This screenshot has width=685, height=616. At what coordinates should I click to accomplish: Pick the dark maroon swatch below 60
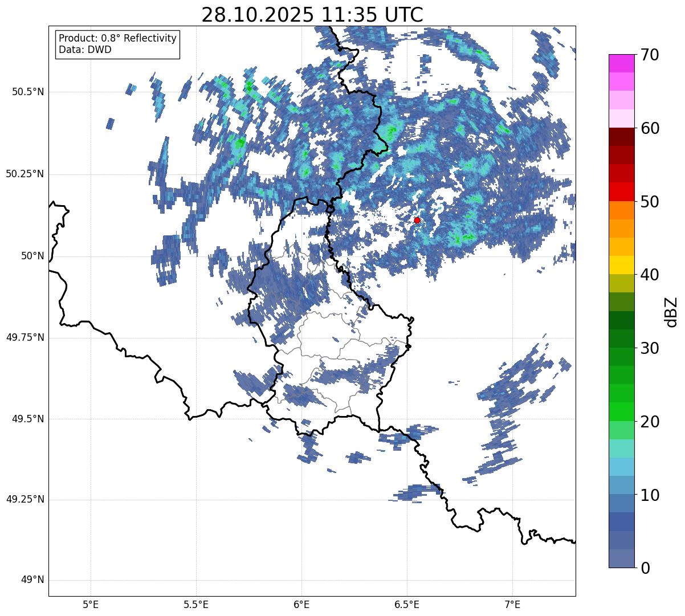point(621,137)
